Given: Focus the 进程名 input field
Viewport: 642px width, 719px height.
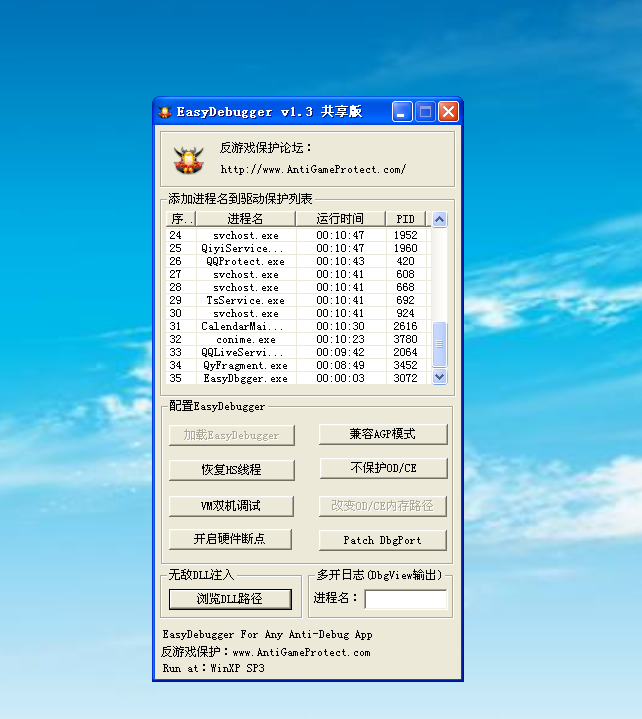Looking at the screenshot, I should tap(406, 599).
